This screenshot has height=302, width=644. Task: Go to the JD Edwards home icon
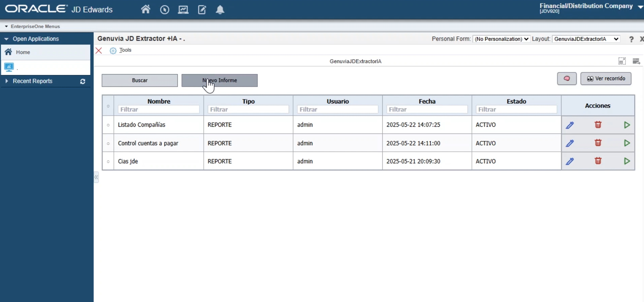(x=145, y=9)
